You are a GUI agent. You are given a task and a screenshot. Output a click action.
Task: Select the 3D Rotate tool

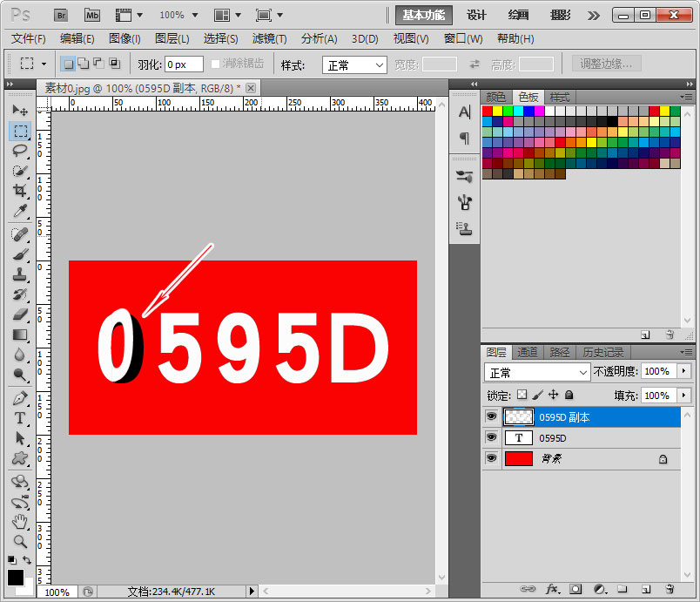[20, 482]
